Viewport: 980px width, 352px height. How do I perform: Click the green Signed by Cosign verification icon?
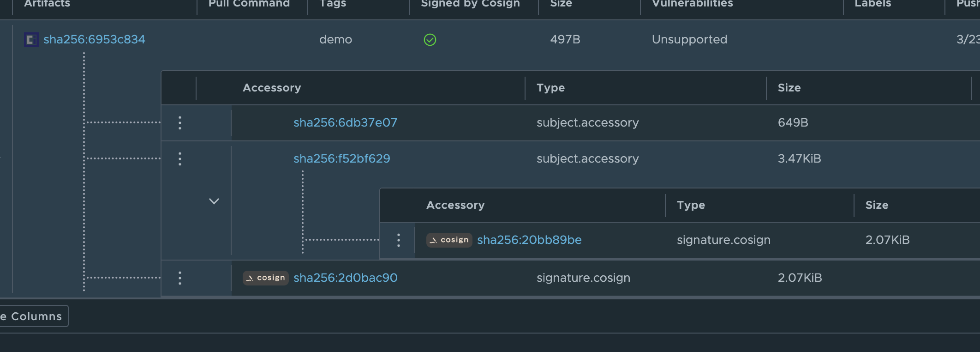(x=429, y=40)
